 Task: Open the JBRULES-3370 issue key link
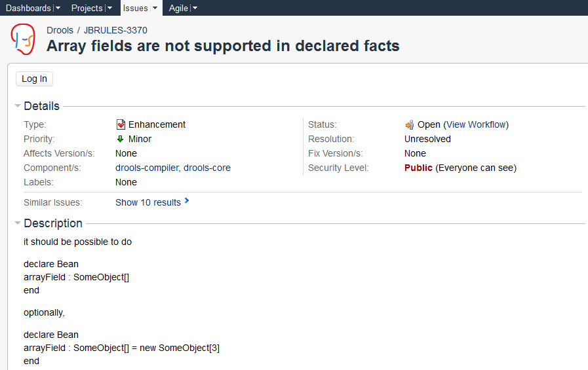(x=115, y=30)
